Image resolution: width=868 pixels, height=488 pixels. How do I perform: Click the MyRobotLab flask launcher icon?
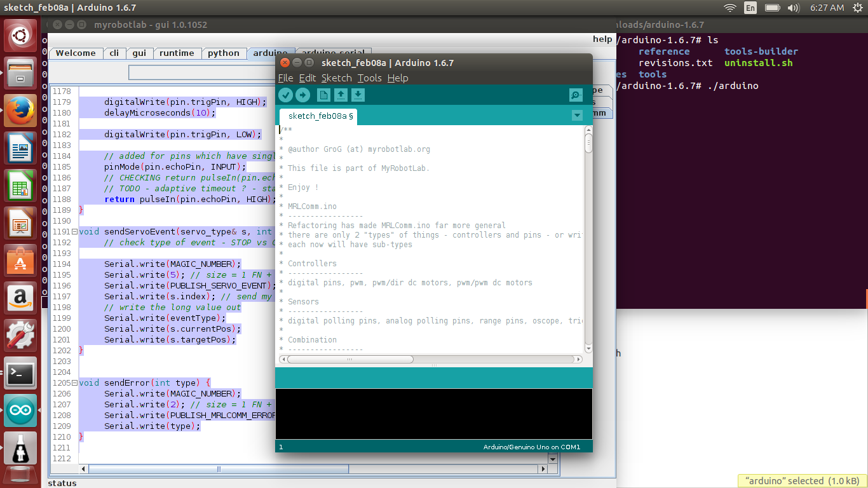tap(20, 448)
